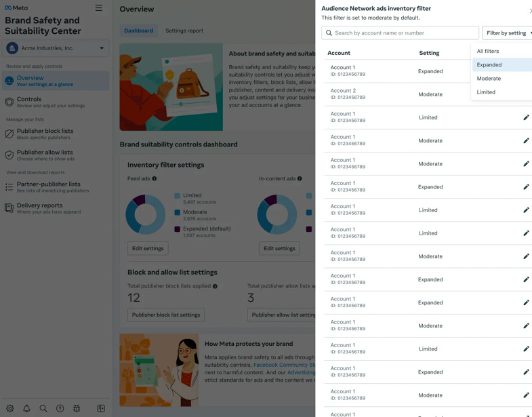Open settings gear in bottom sidebar

point(10,408)
